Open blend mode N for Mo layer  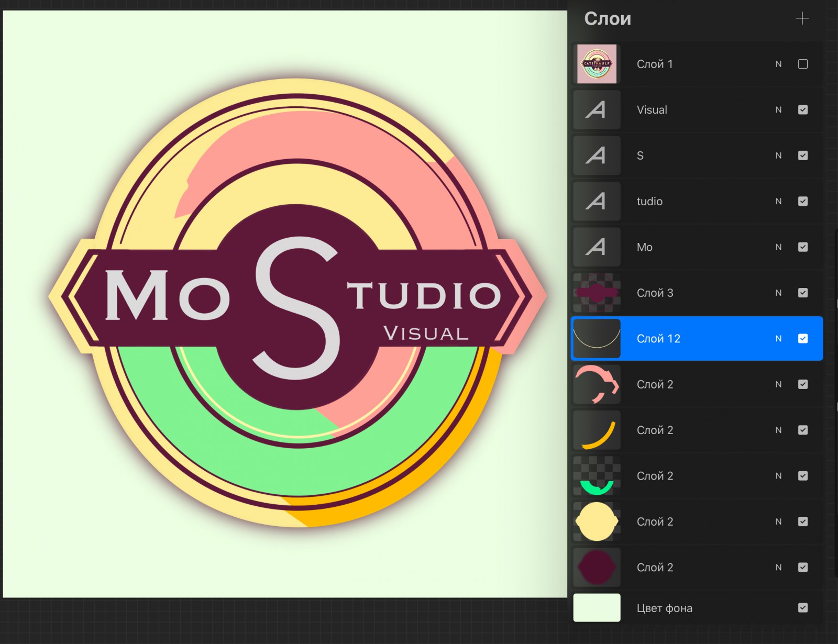pos(779,247)
